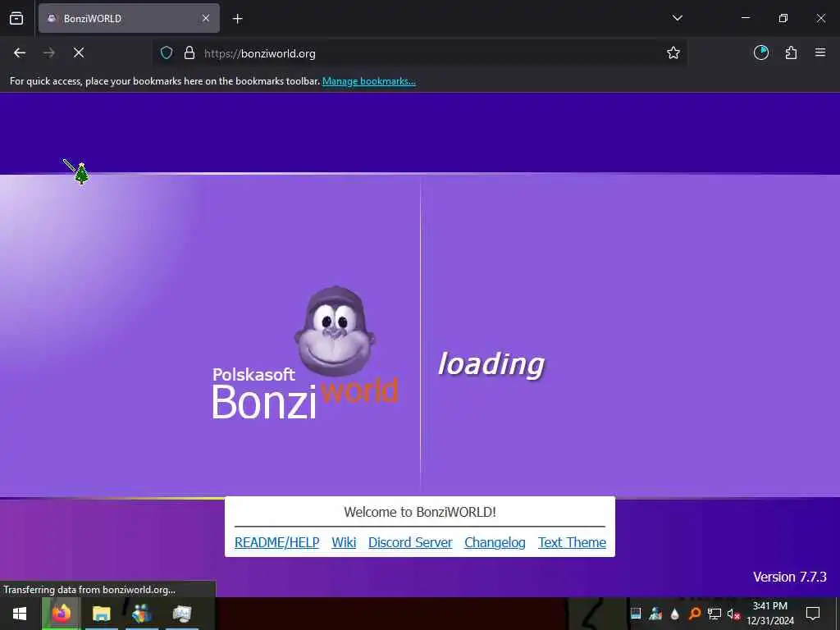Go back to previous page
This screenshot has height=630, width=840.
[x=20, y=52]
